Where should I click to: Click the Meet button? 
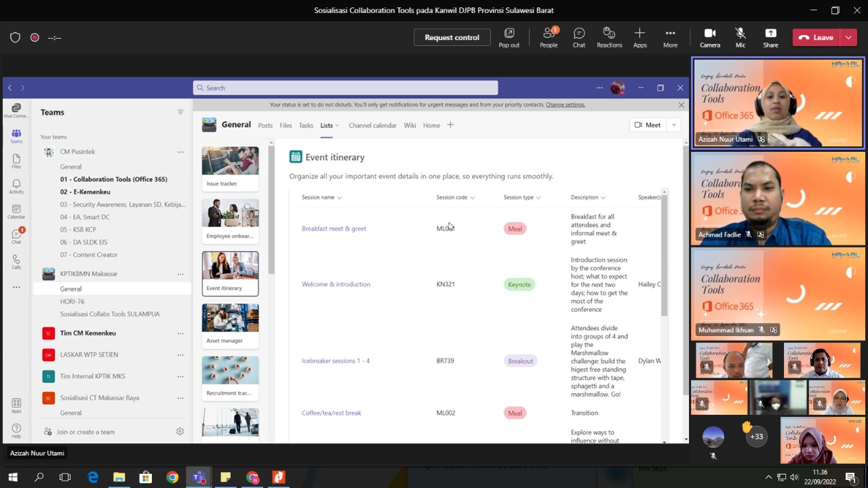(x=648, y=125)
